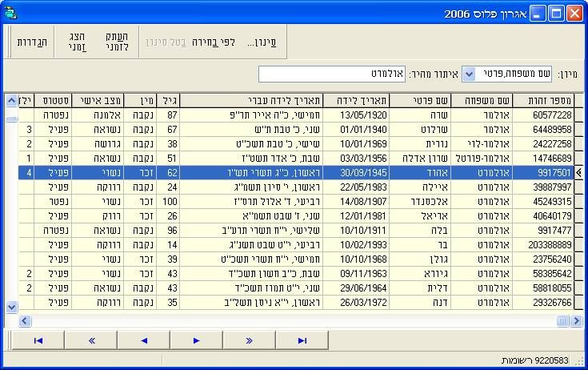The height and width of the screenshot is (370, 588).
Task: Click the תאריך לידה column header
Action: (356, 101)
